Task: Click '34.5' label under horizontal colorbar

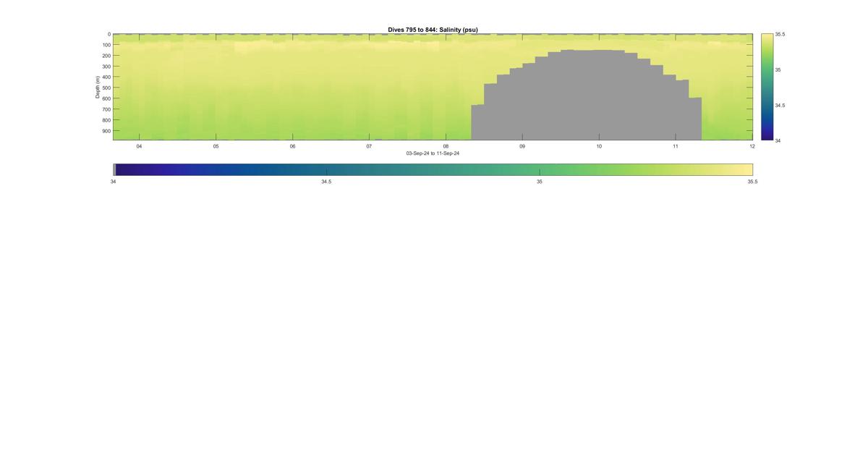Action: pyautogui.click(x=326, y=182)
